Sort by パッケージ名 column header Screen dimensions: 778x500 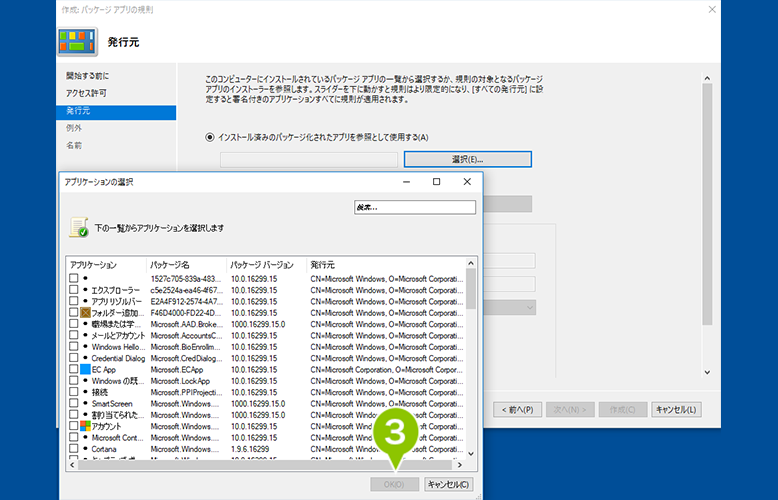[x=187, y=265]
